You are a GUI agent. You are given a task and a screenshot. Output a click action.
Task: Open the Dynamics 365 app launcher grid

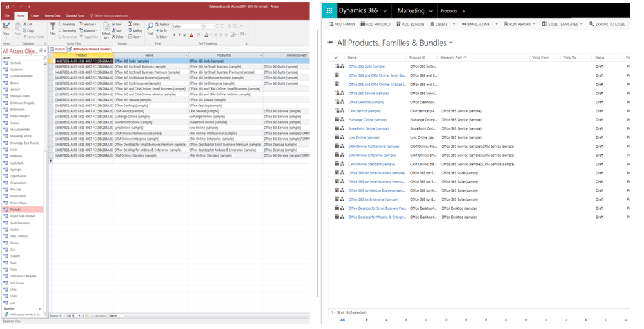(329, 11)
